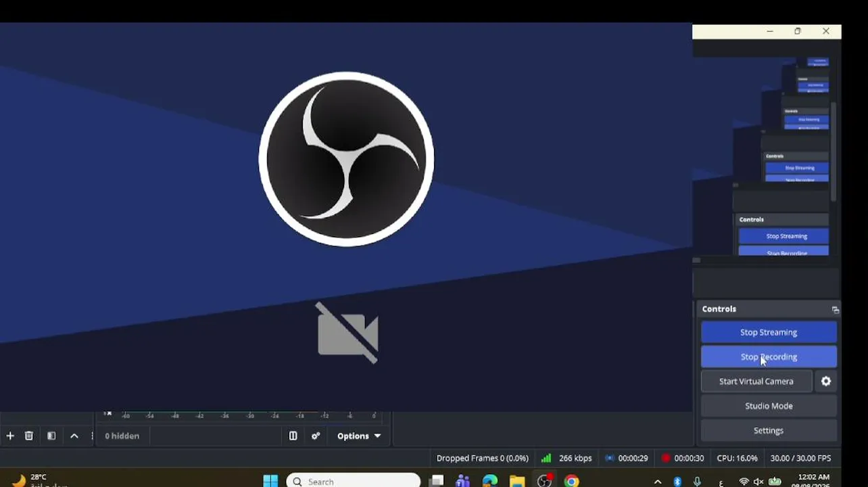Viewport: 868px width, 487px height.
Task: Click the 'Controls' dock title
Action: tap(719, 309)
